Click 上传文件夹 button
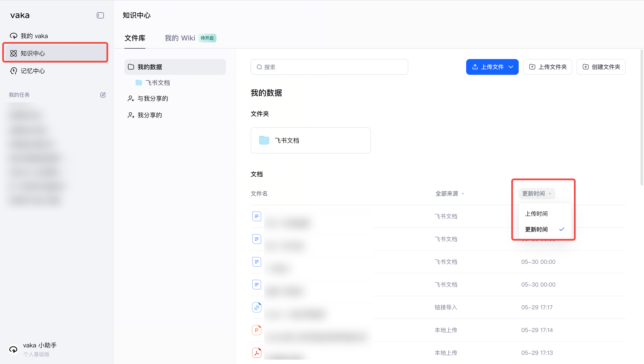The height and width of the screenshot is (364, 644). click(547, 67)
